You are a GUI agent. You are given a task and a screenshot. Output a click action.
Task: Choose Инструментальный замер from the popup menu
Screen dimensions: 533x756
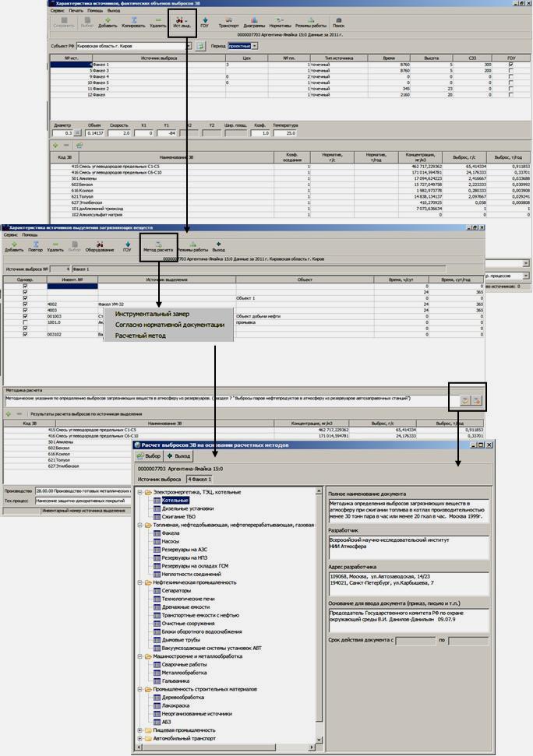coord(150,314)
